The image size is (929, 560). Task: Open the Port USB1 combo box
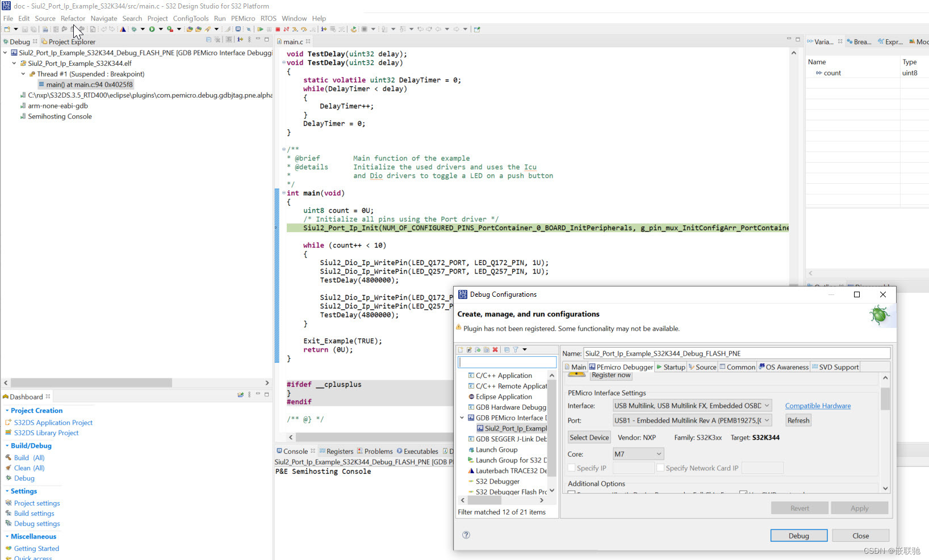[x=692, y=420]
